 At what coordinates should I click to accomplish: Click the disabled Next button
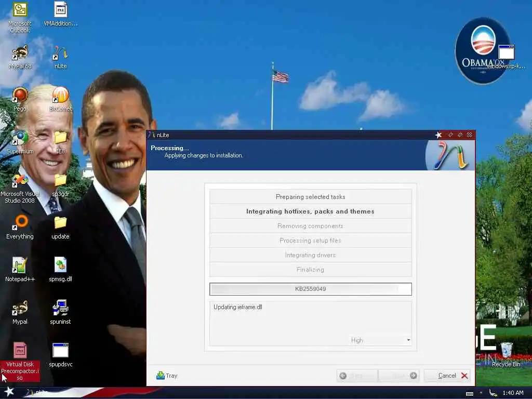tap(398, 376)
